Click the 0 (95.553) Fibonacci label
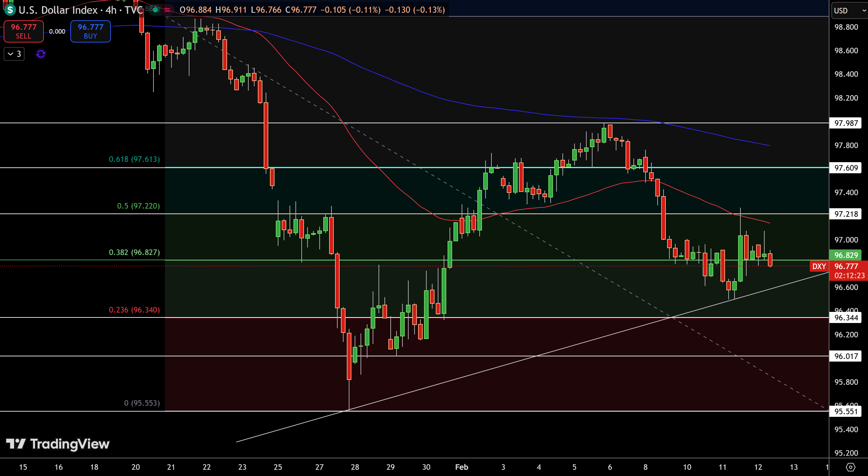 pyautogui.click(x=142, y=403)
